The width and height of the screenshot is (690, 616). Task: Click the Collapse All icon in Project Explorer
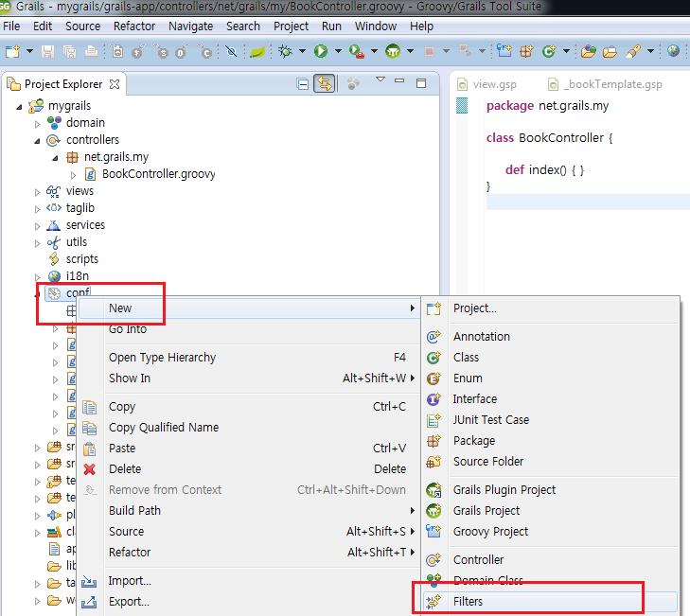click(303, 83)
